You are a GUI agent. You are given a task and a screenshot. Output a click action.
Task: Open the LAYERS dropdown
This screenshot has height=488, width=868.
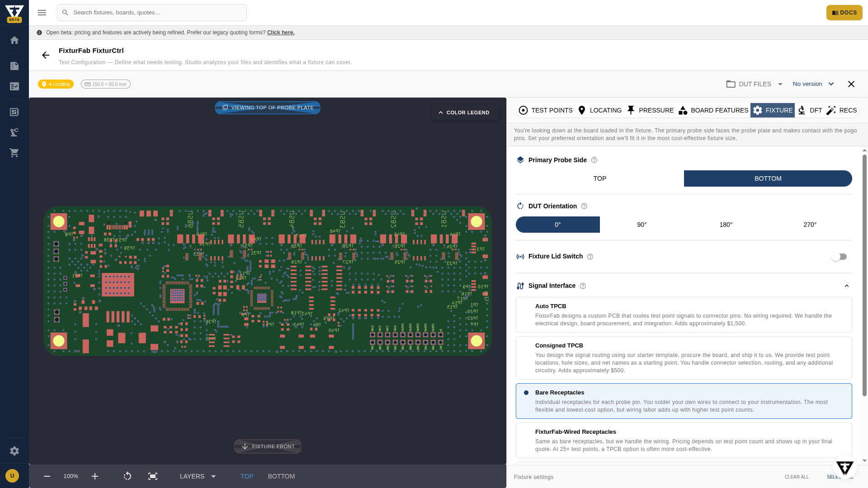tap(198, 476)
